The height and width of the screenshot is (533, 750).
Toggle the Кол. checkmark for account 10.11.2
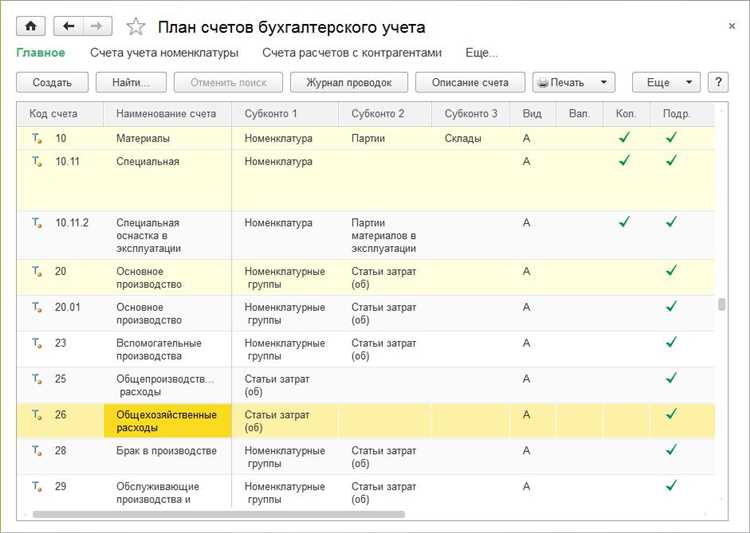click(625, 222)
